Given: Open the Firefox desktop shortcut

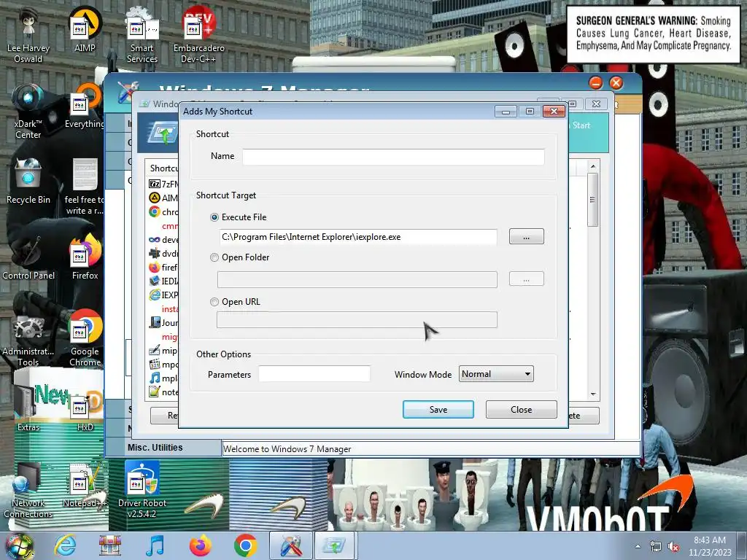Looking at the screenshot, I should click(85, 257).
